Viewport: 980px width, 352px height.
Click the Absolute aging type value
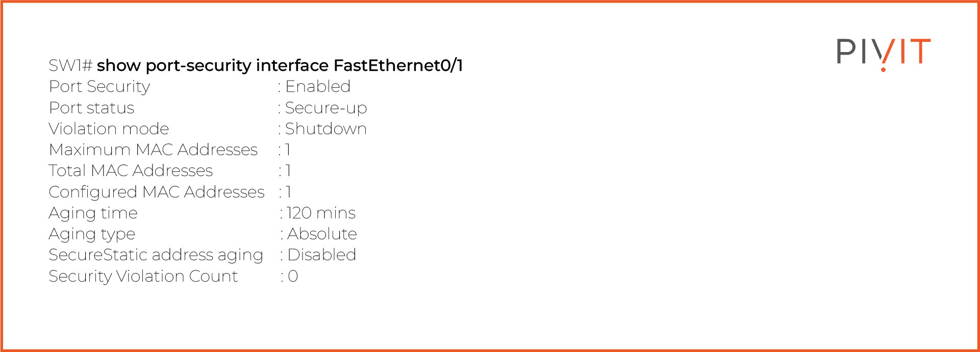coord(322,234)
